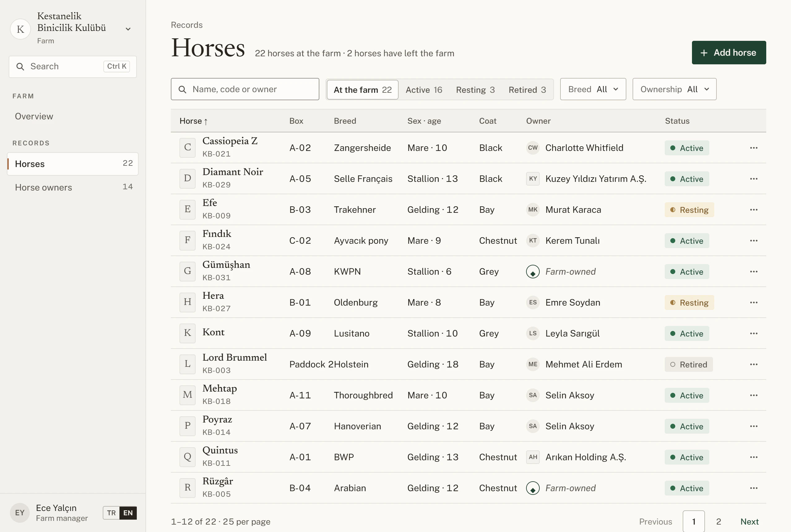
Task: Open more options for Poyraz
Action: tap(754, 426)
